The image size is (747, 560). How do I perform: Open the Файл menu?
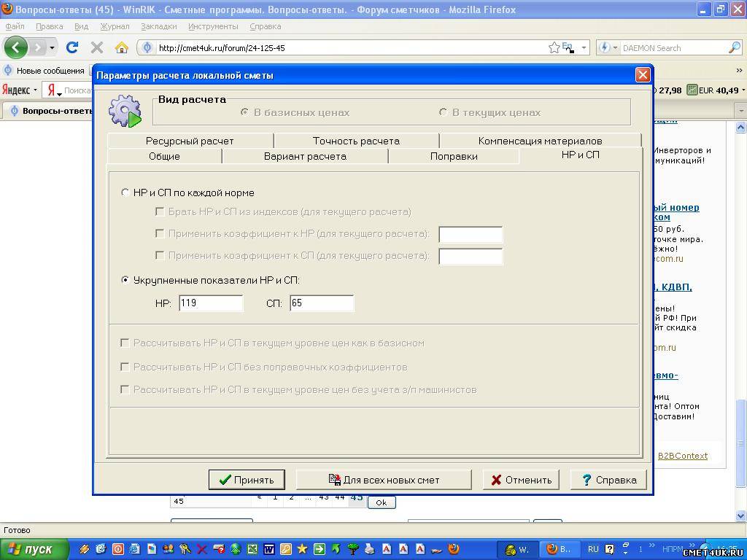[15, 27]
